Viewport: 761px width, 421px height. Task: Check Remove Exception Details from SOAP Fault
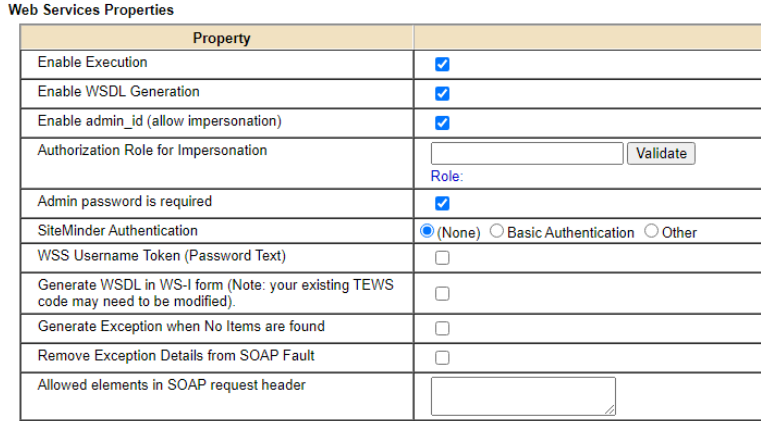[442, 357]
